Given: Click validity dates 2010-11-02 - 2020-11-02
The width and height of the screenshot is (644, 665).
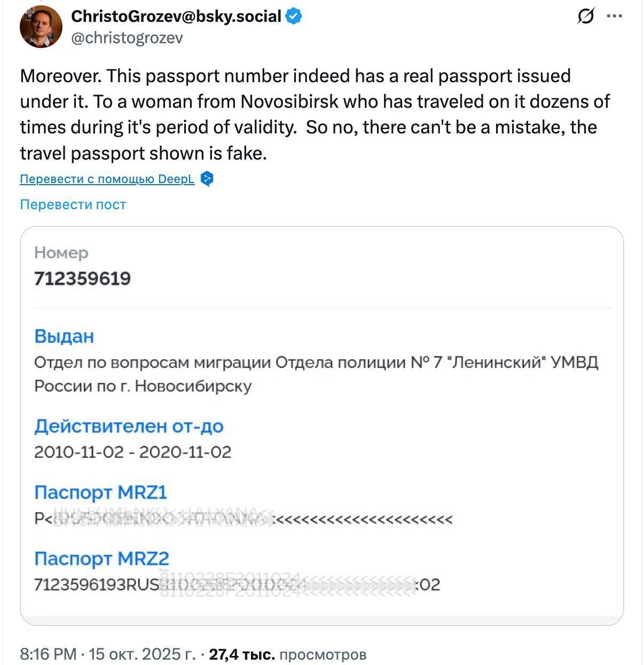Looking at the screenshot, I should pos(132,452).
